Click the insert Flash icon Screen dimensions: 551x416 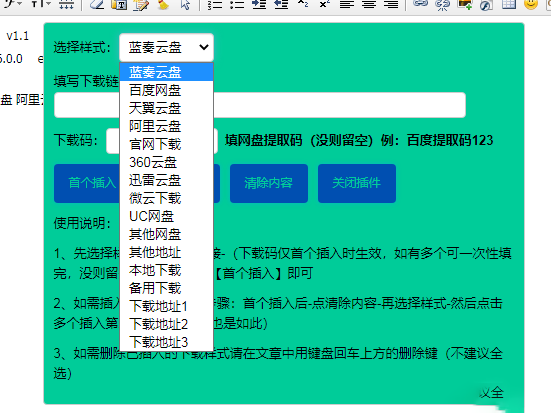point(486,4)
